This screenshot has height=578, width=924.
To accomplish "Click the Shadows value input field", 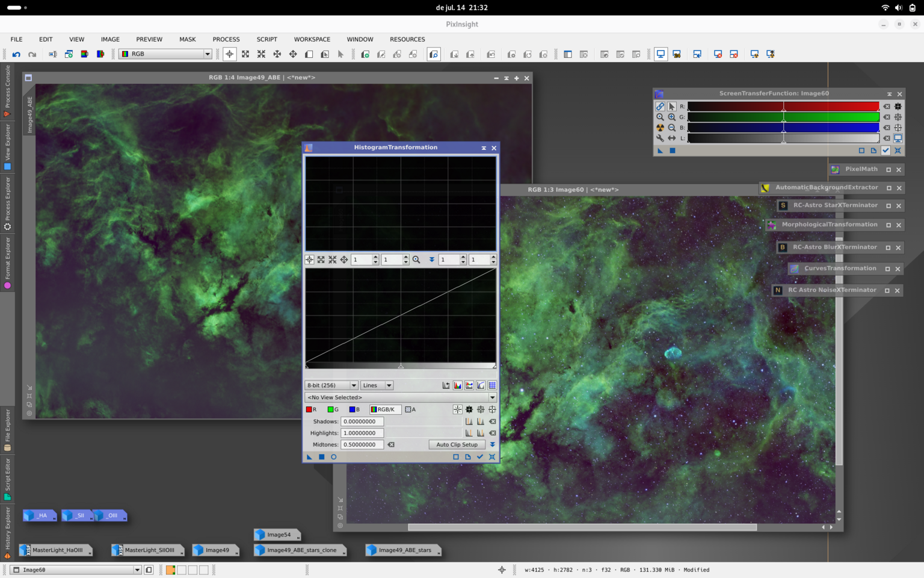I will 362,421.
